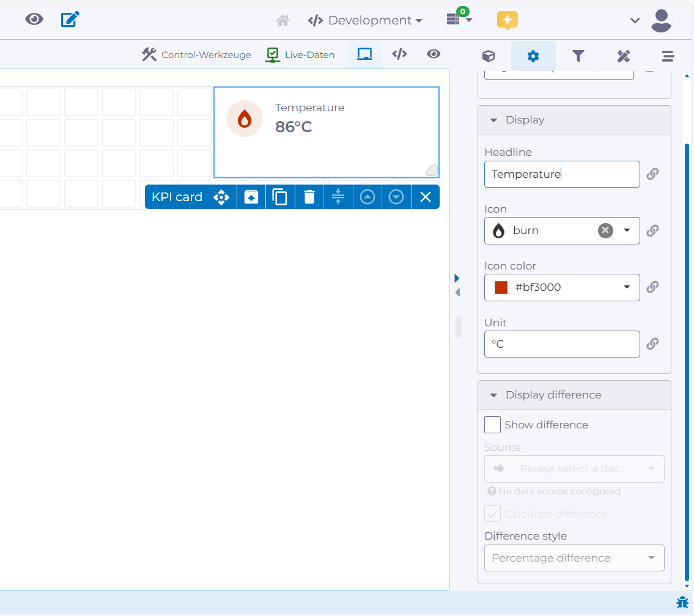The height and width of the screenshot is (616, 694).
Task: Enable the Show difference checkbox
Action: (x=492, y=424)
